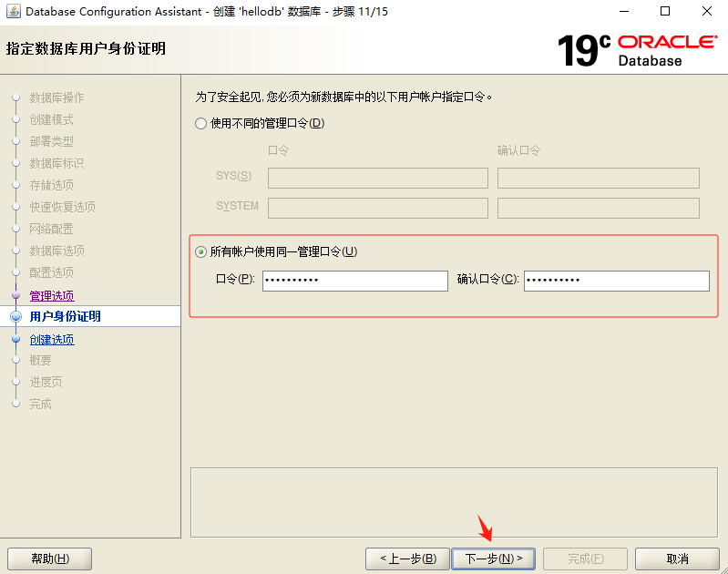Click the 数据库选项 step label
This screenshot has width=728, height=574.
(x=56, y=251)
